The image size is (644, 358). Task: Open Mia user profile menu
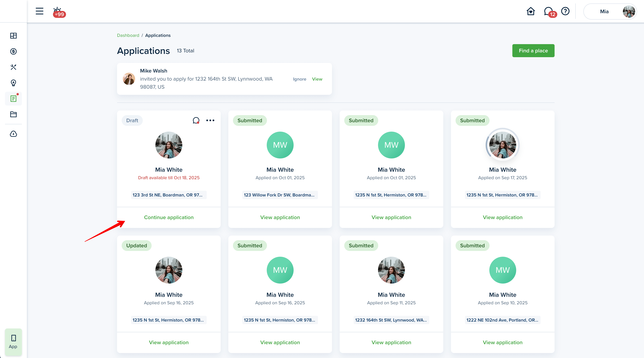coord(610,12)
